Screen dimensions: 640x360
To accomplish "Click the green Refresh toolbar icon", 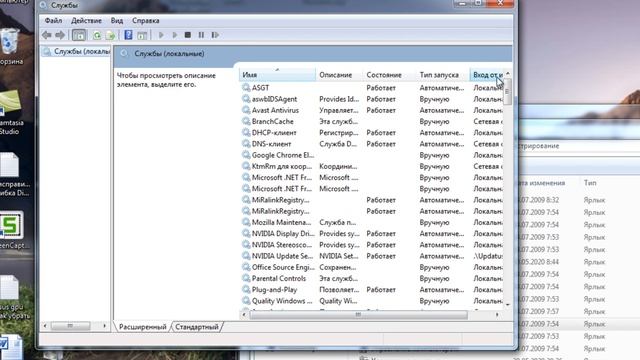I will click(x=97, y=35).
